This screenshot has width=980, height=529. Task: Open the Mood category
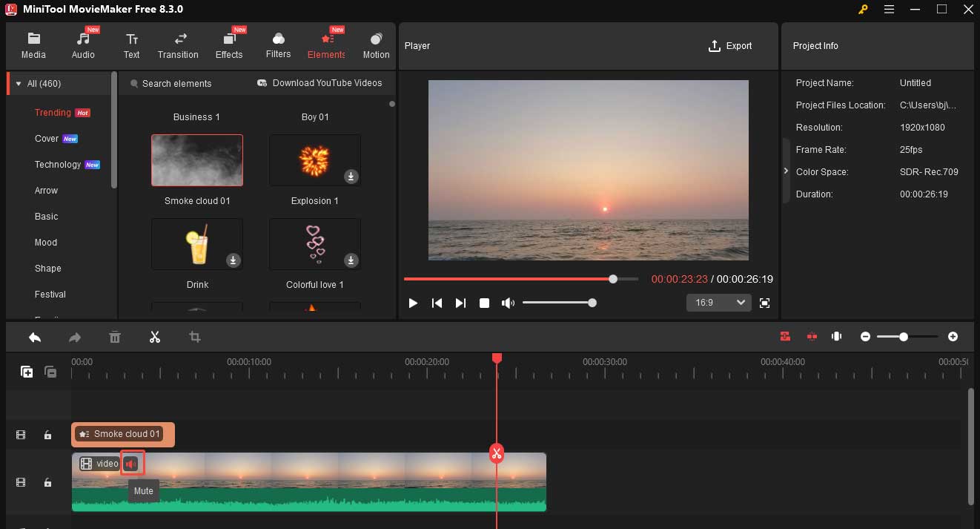click(x=46, y=243)
